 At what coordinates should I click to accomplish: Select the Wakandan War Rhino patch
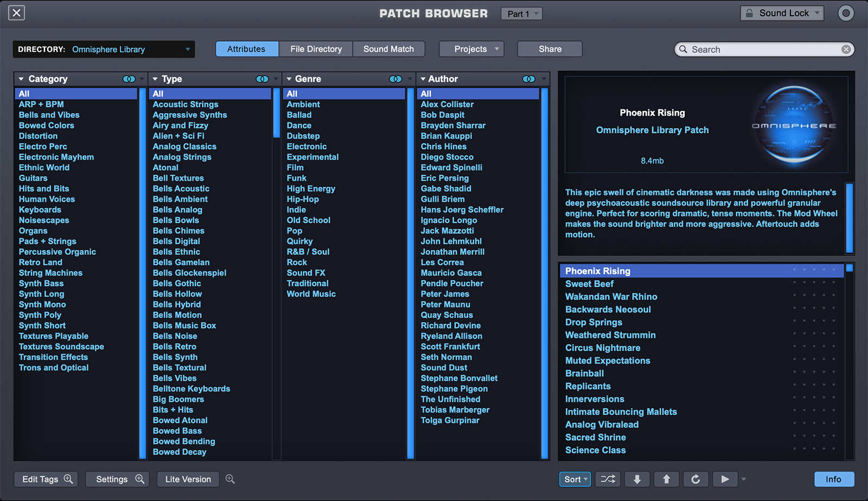coord(611,297)
